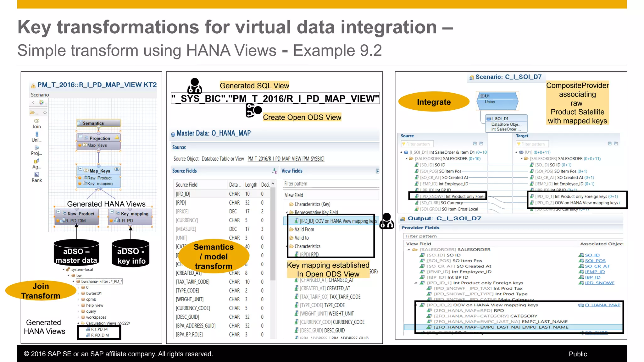This screenshot has height=362, width=644.
Task: Select the EMPU_LAST_NAME provider field row
Action: coord(513,327)
